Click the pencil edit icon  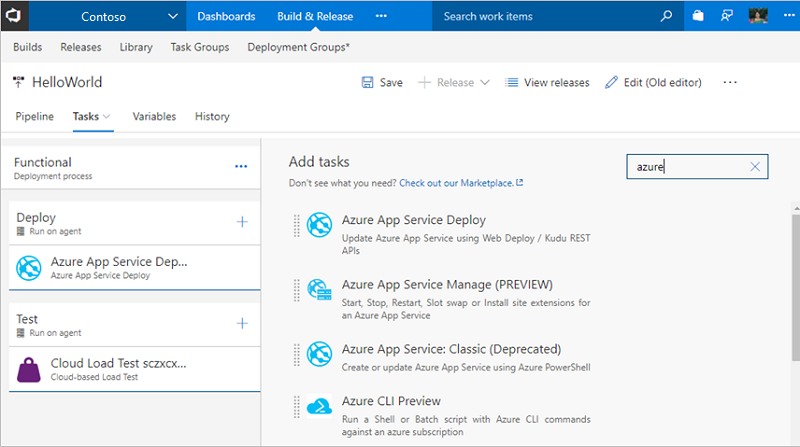(611, 83)
